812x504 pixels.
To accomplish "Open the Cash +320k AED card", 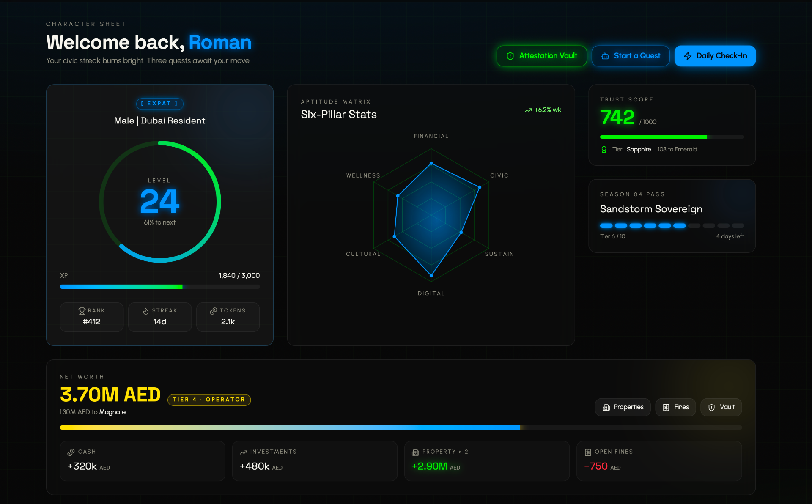I will [143, 461].
